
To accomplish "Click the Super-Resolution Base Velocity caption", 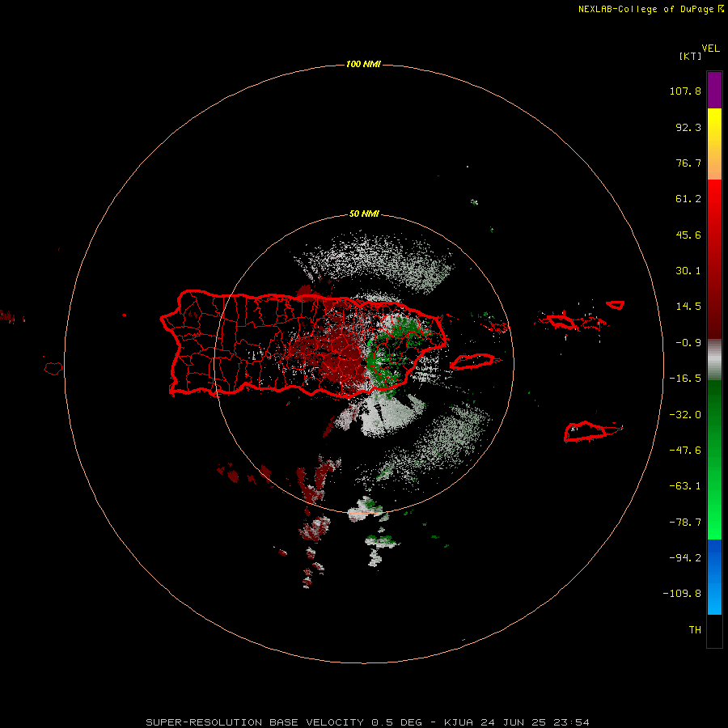I will (368, 722).
